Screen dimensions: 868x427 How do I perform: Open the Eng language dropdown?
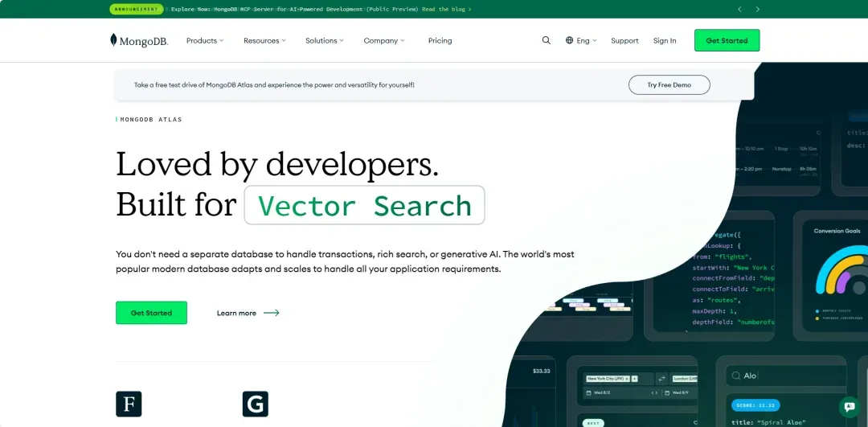click(x=586, y=40)
